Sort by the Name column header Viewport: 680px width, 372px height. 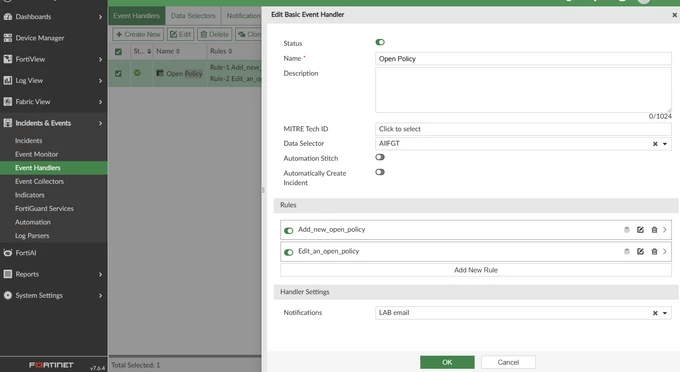[168, 51]
